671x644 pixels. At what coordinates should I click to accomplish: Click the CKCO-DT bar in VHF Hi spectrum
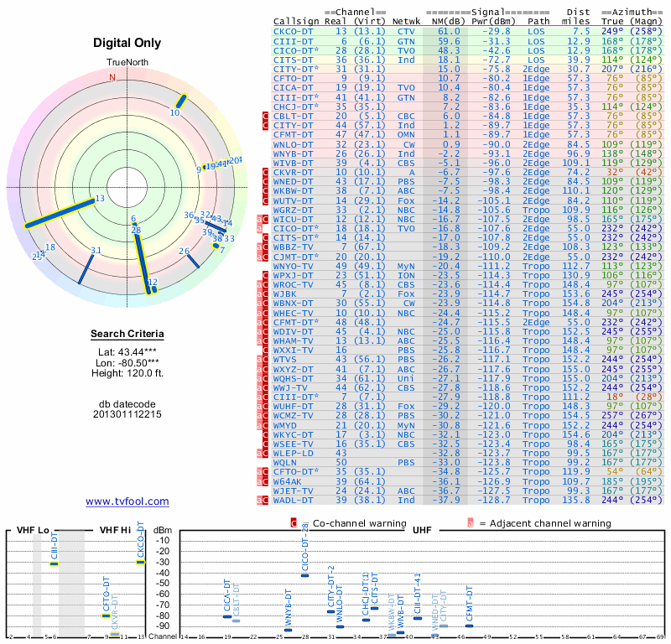(x=140, y=562)
